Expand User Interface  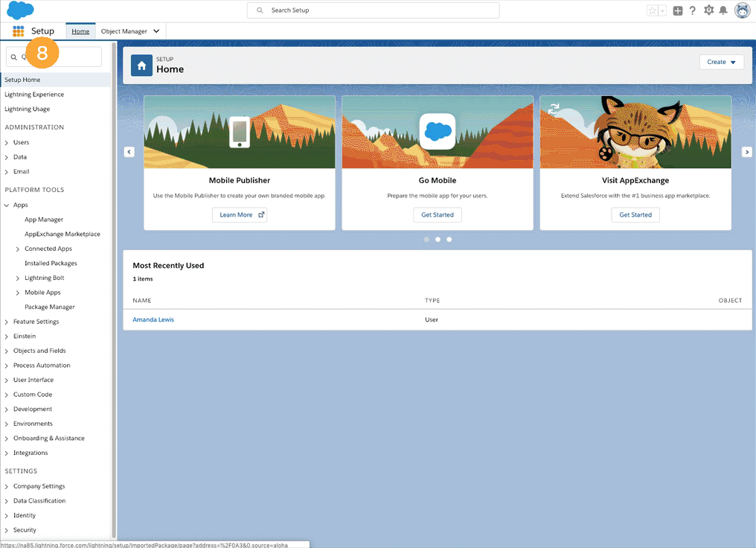[7, 380]
